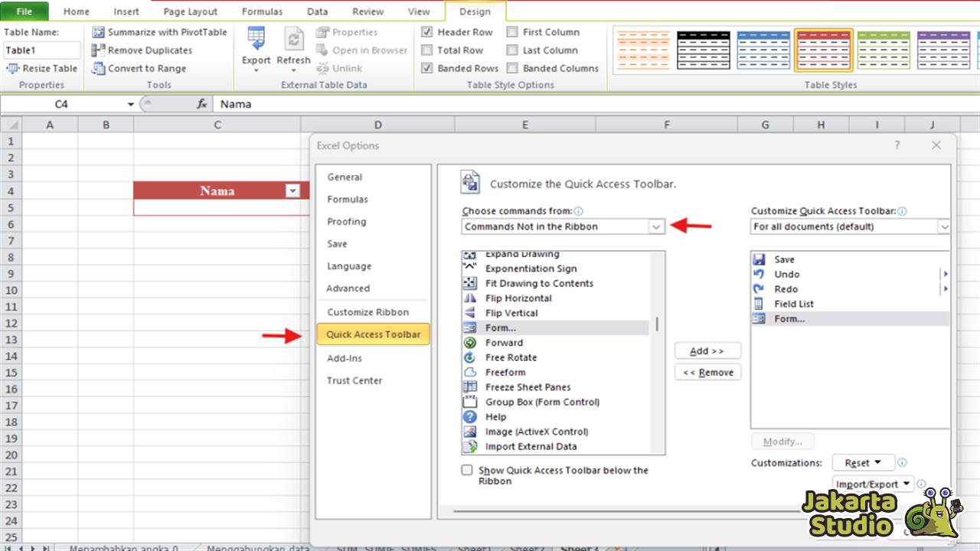Select Trust Center in Excel Options sidebar
The image size is (980, 551).
pyautogui.click(x=354, y=380)
